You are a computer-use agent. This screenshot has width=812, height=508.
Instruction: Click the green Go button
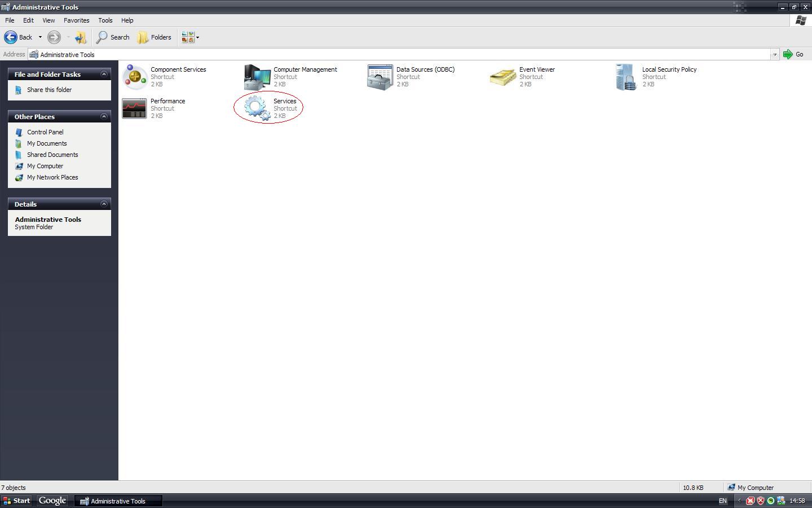(793, 54)
